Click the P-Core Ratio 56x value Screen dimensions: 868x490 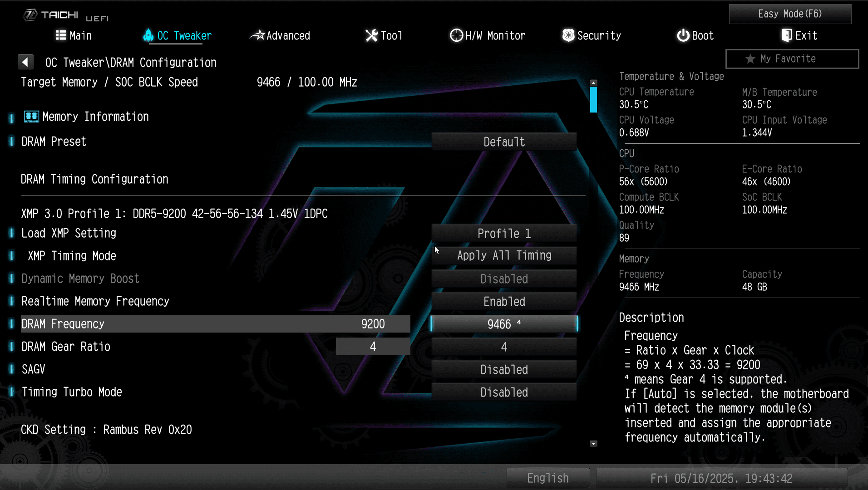643,182
